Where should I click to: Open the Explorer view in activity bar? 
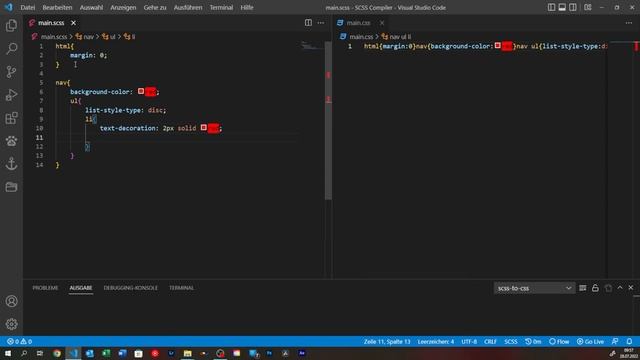11,26
